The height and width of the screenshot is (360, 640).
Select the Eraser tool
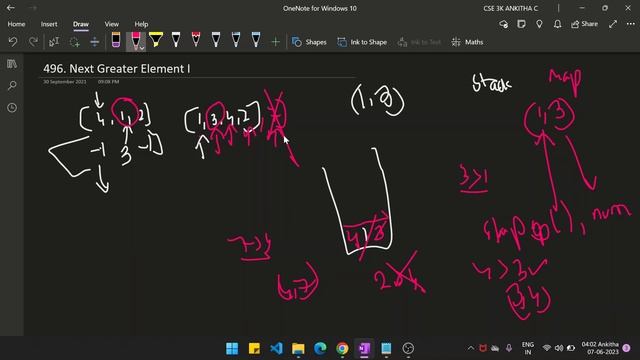click(116, 40)
